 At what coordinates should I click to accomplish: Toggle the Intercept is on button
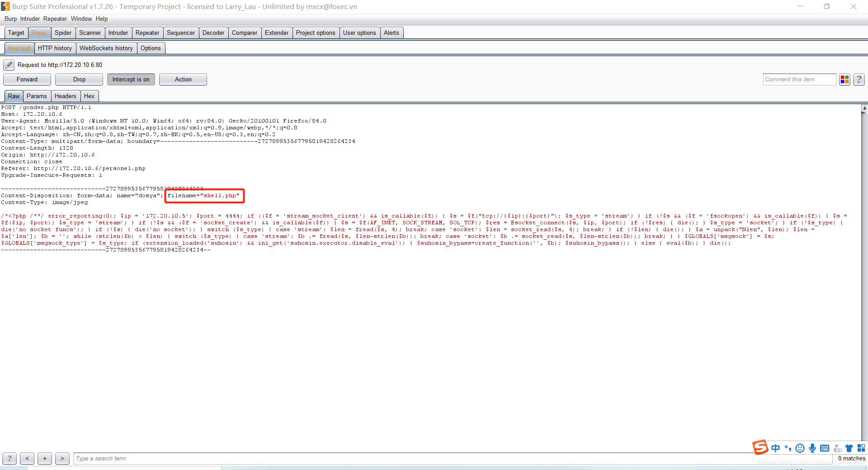point(131,80)
